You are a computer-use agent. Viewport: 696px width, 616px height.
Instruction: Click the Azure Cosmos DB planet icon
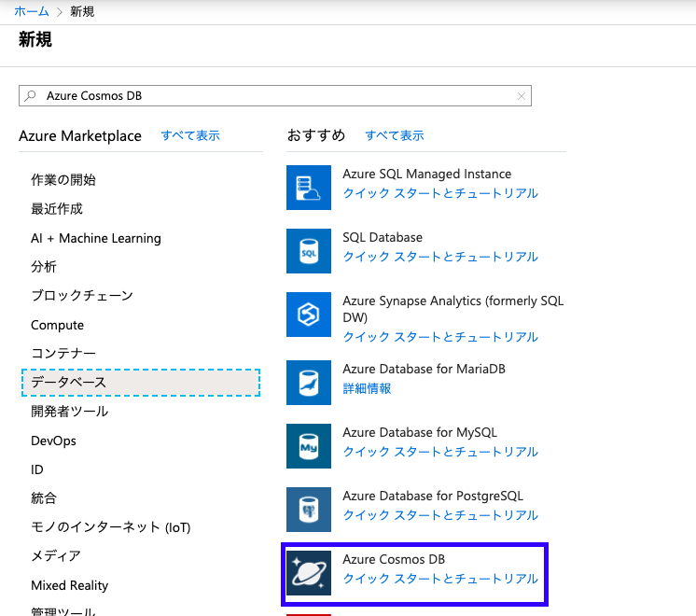309,573
